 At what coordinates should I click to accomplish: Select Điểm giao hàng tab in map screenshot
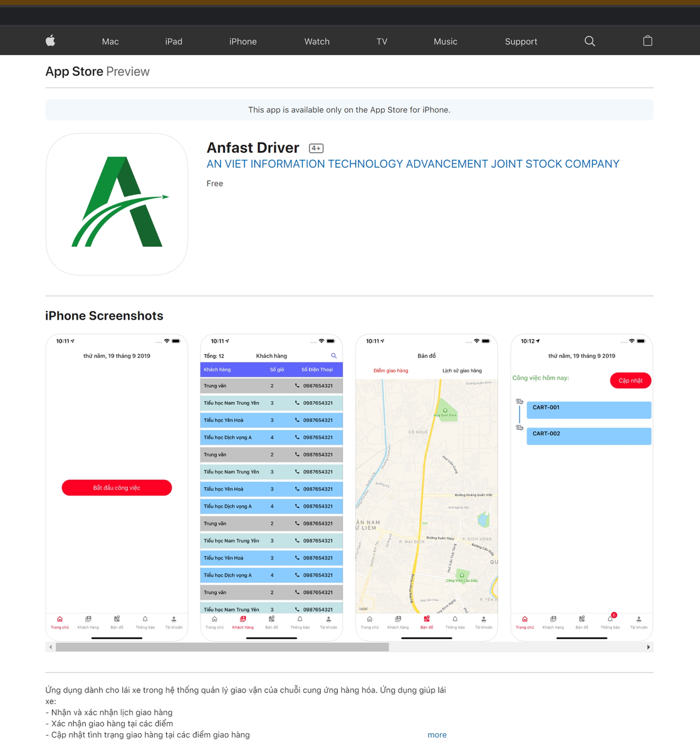tap(391, 370)
